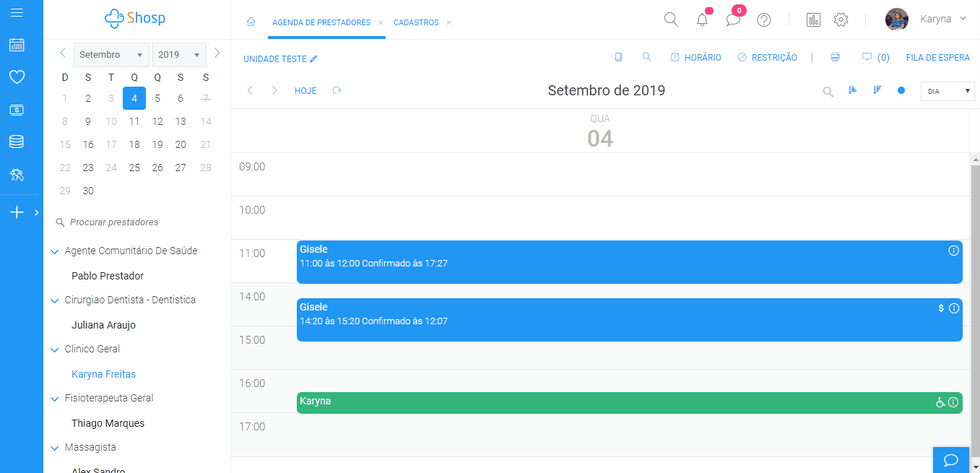Select provider Karyna Freitas
Screen dimensions: 980x473
tap(104, 374)
